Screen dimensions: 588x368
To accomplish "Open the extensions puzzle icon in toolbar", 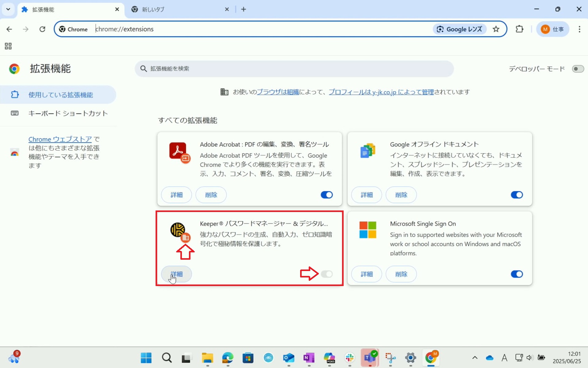I will tap(519, 29).
